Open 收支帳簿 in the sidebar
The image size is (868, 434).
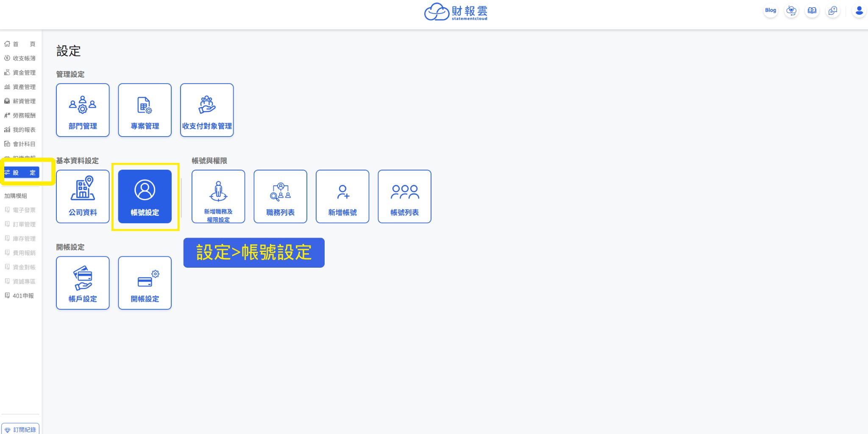point(20,58)
